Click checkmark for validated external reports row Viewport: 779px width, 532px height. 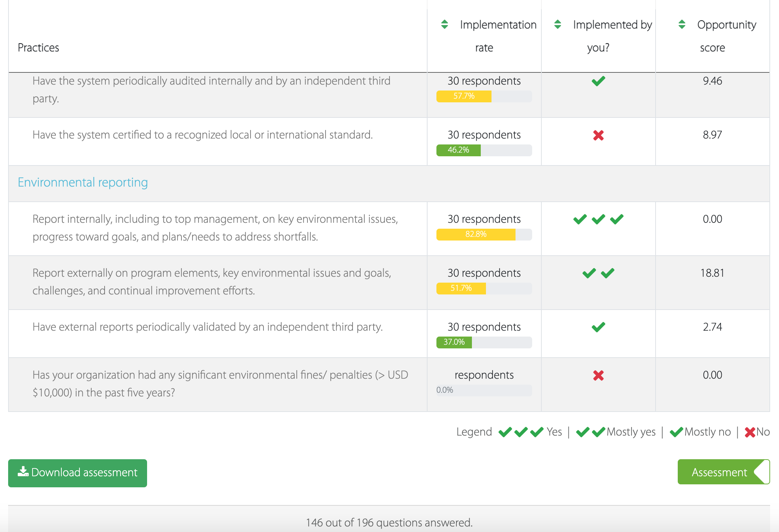click(x=598, y=327)
